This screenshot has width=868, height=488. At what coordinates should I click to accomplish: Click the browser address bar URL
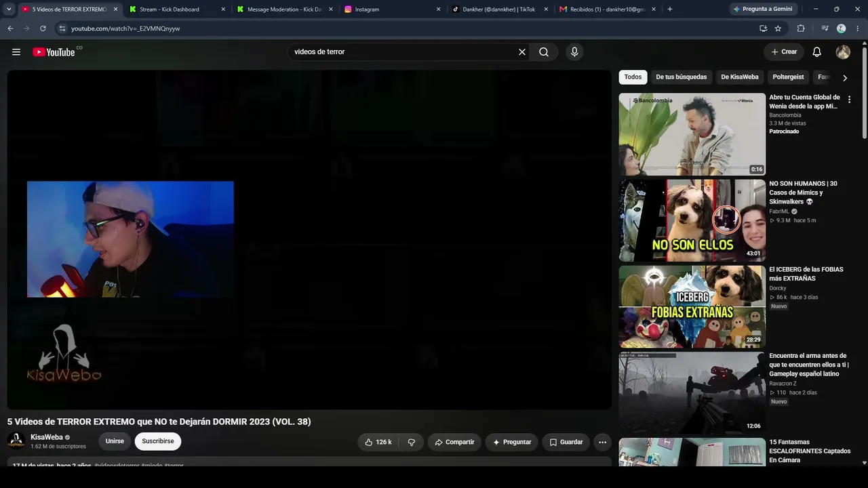click(x=125, y=28)
